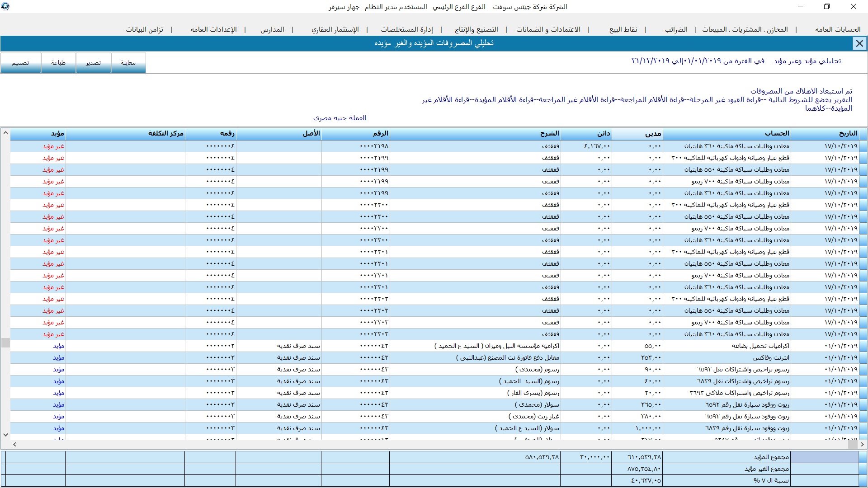868x488 pixels.
Task: Click description اكرامية مؤسسة النيل وميزان
Action: (496, 346)
